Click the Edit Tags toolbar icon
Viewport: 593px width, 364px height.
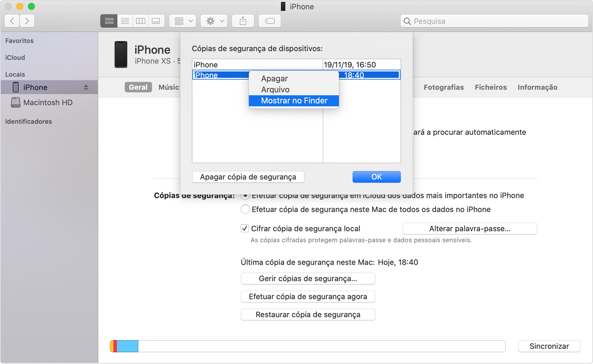coord(270,21)
